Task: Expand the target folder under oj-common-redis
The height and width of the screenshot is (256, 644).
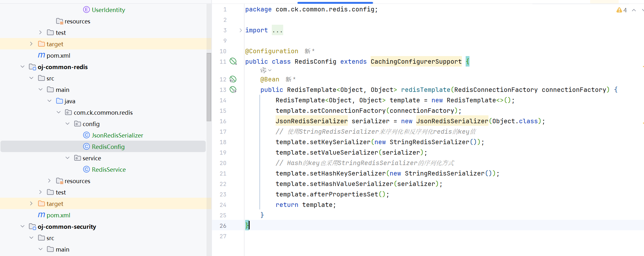Action: (x=31, y=203)
